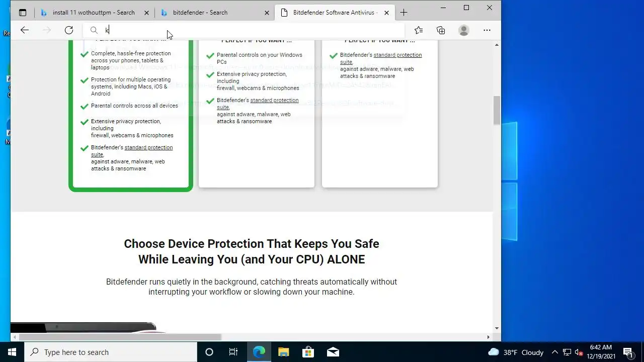
Task: Click the 'Choose Device Protection That Keeps You Safe' heading
Action: [x=252, y=251]
